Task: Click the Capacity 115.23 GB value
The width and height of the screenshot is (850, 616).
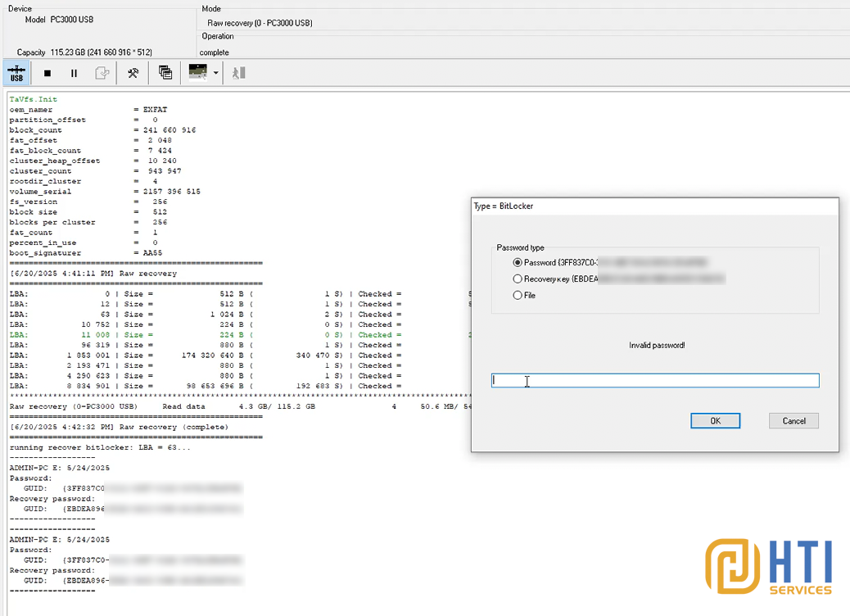Action: point(102,52)
